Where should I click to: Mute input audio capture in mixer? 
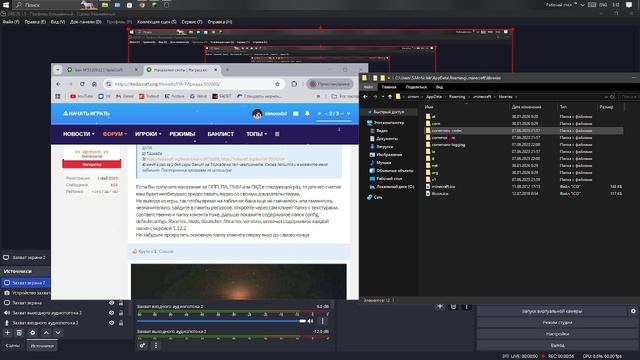tap(311, 321)
